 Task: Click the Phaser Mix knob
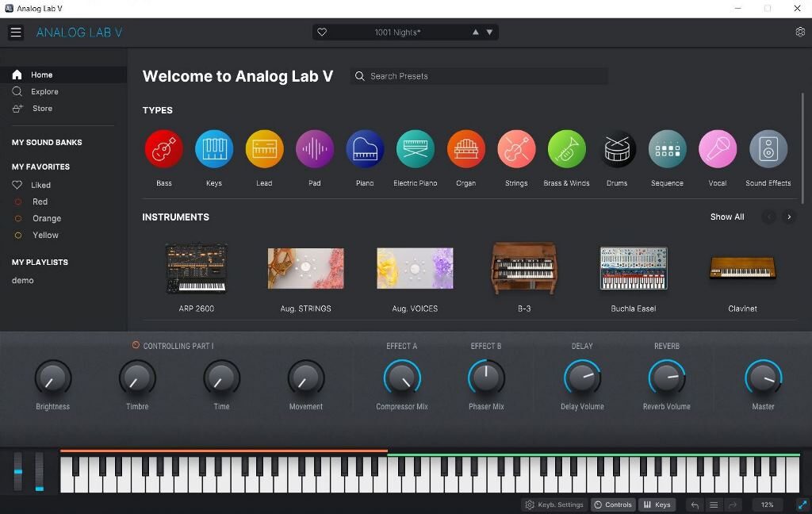tap(486, 378)
